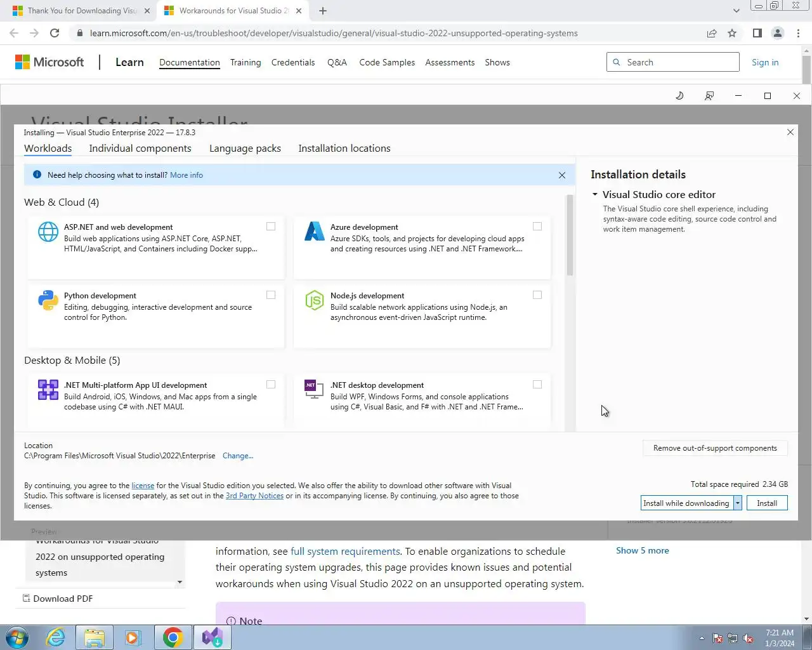Check the ASP.NET and web development workload
812x650 pixels.
(271, 227)
